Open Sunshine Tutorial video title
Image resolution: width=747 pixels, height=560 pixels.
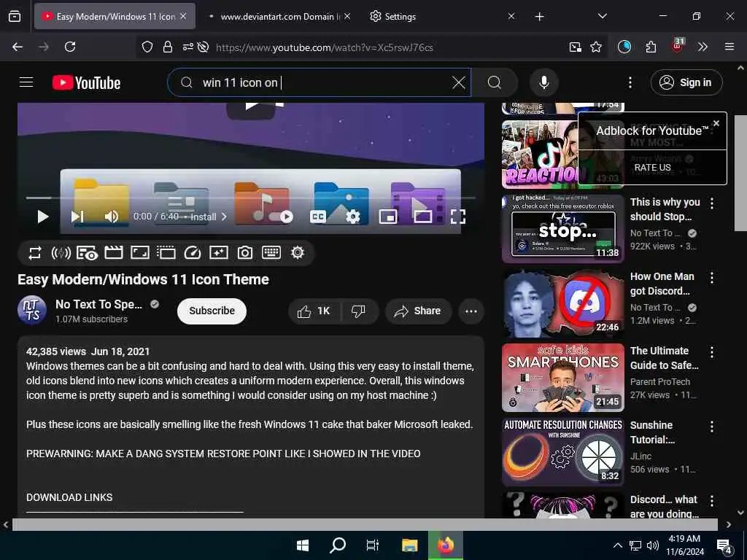pos(653,432)
